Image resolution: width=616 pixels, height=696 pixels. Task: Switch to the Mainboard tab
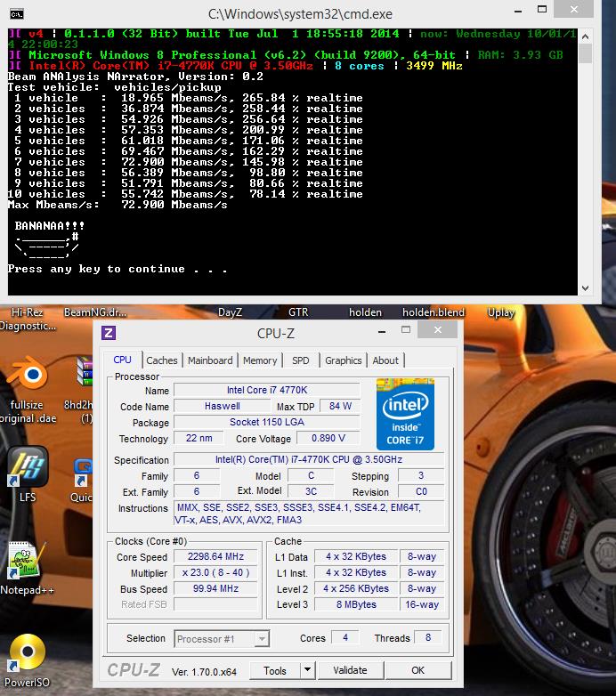(x=210, y=360)
